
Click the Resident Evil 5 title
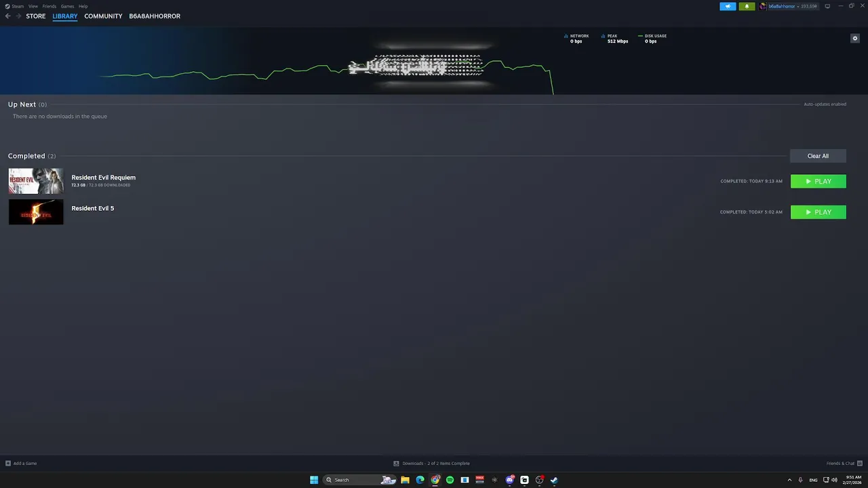(93, 208)
